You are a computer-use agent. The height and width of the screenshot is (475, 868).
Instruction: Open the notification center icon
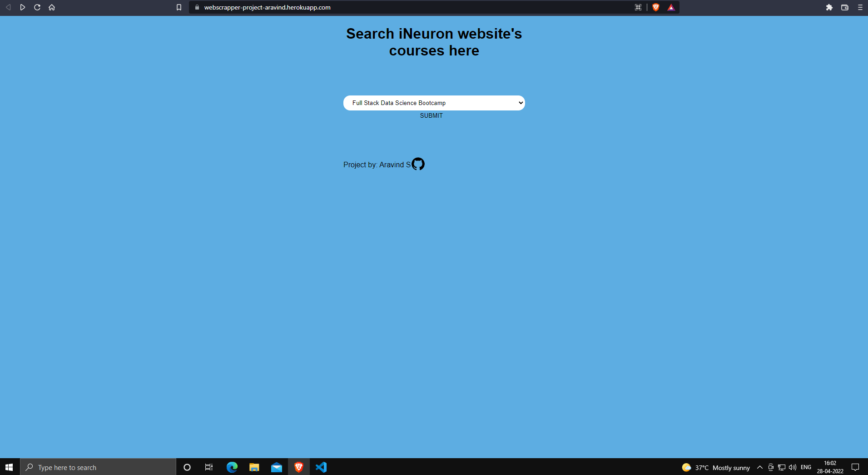[855, 467]
